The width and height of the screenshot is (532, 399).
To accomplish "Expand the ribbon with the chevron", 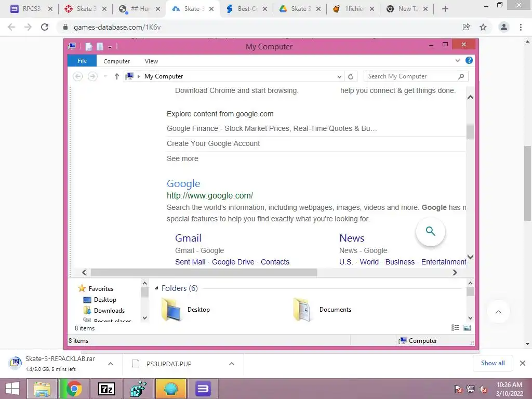I will tap(458, 61).
